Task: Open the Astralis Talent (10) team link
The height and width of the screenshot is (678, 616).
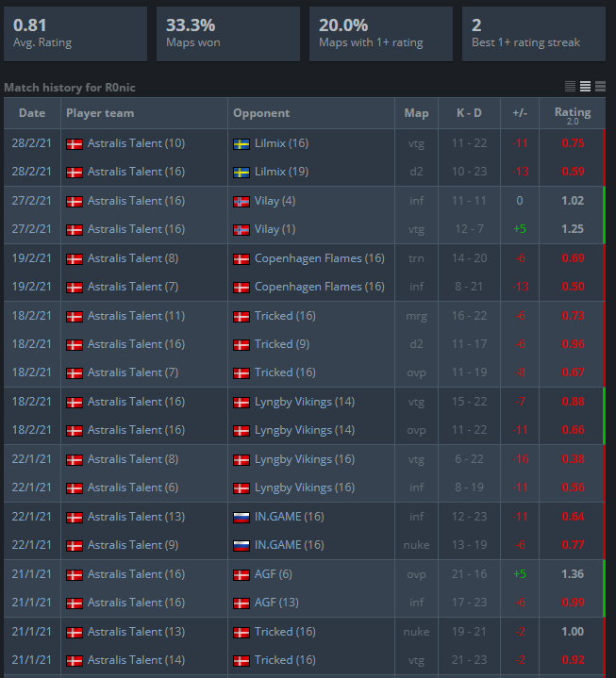Action: [136, 143]
